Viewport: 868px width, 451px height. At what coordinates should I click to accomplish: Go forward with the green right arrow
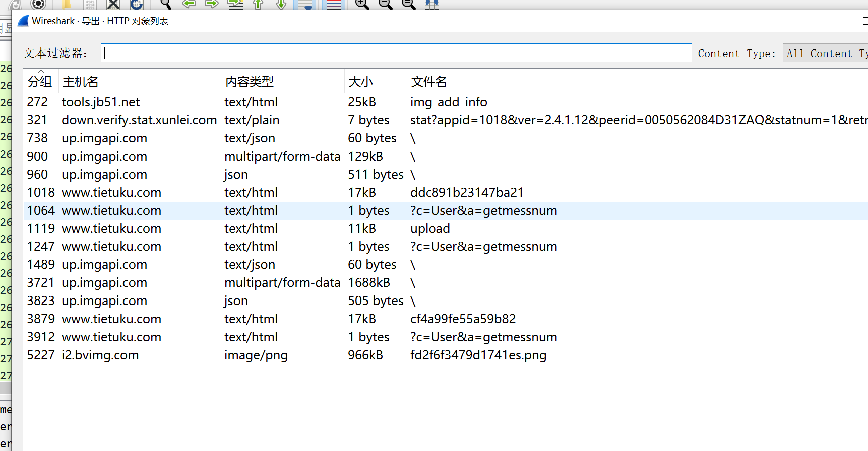point(212,4)
